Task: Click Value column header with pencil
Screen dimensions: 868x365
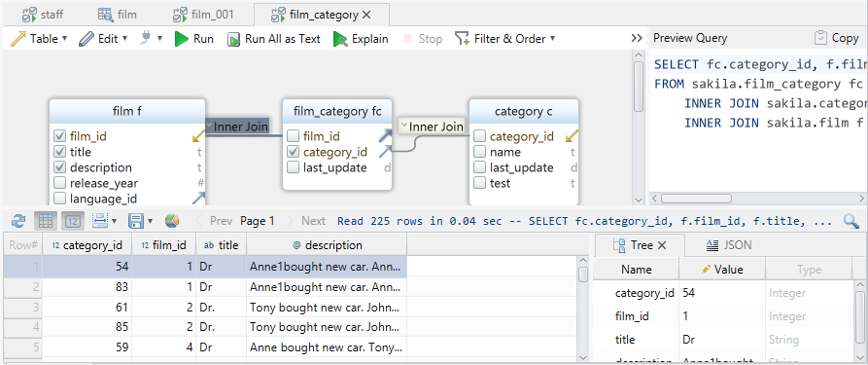Action: (x=722, y=270)
